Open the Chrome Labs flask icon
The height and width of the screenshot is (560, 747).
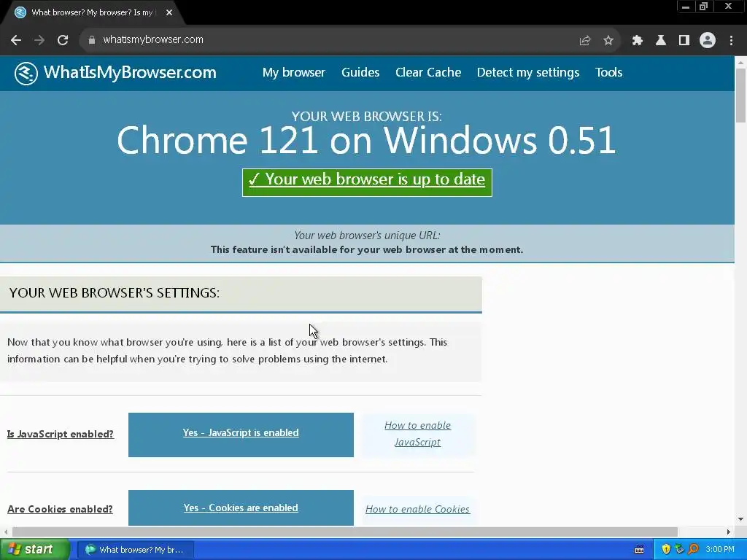click(661, 41)
